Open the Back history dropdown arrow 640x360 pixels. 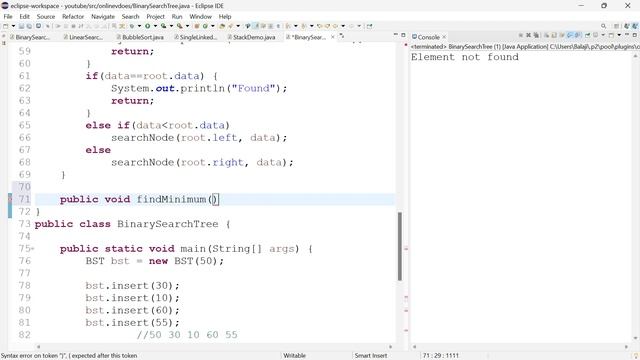343,26
